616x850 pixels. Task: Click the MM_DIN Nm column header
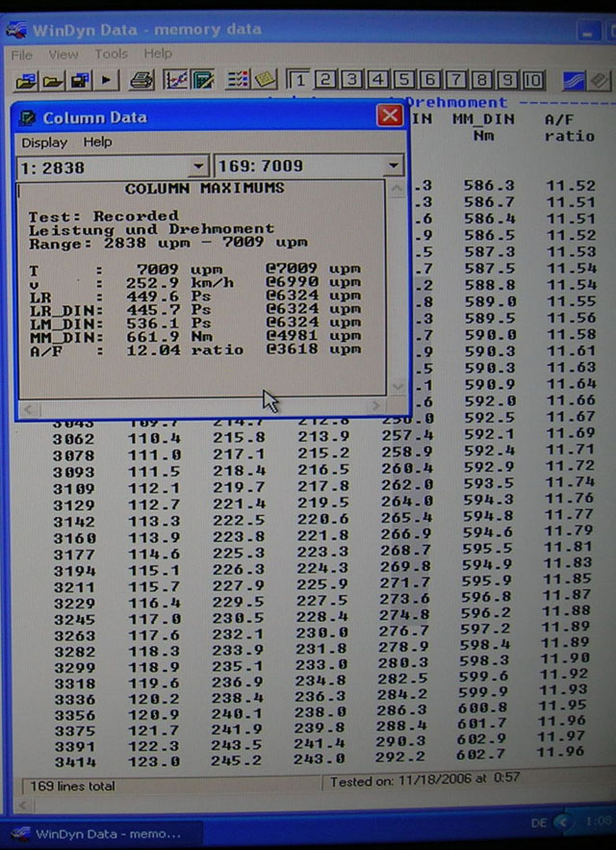pos(483,127)
